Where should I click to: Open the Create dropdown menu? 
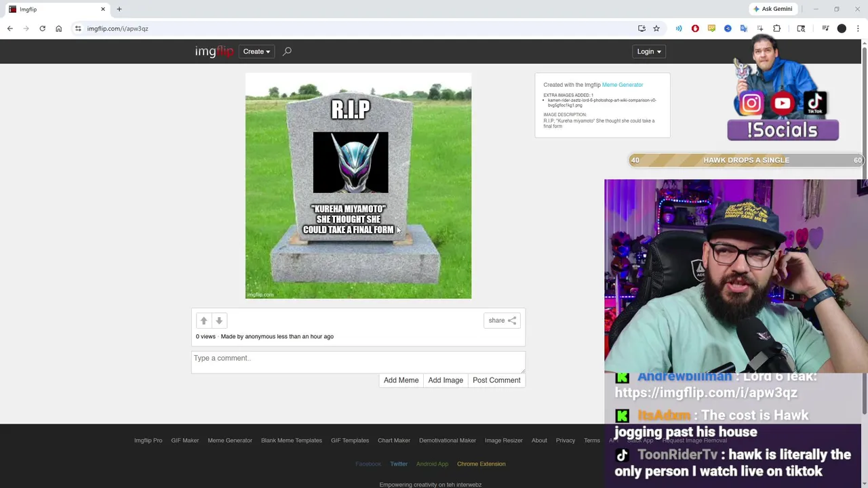[x=256, y=52]
